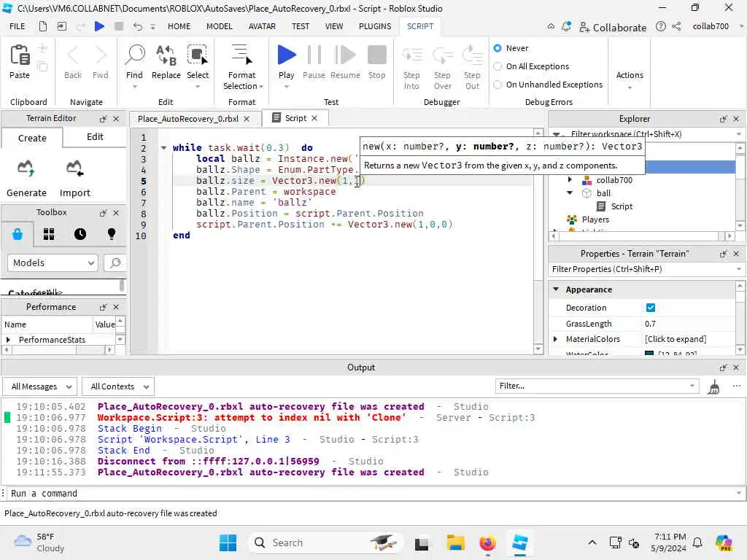Click the help question mark icon
The width and height of the screenshot is (747, 560).
[660, 27]
